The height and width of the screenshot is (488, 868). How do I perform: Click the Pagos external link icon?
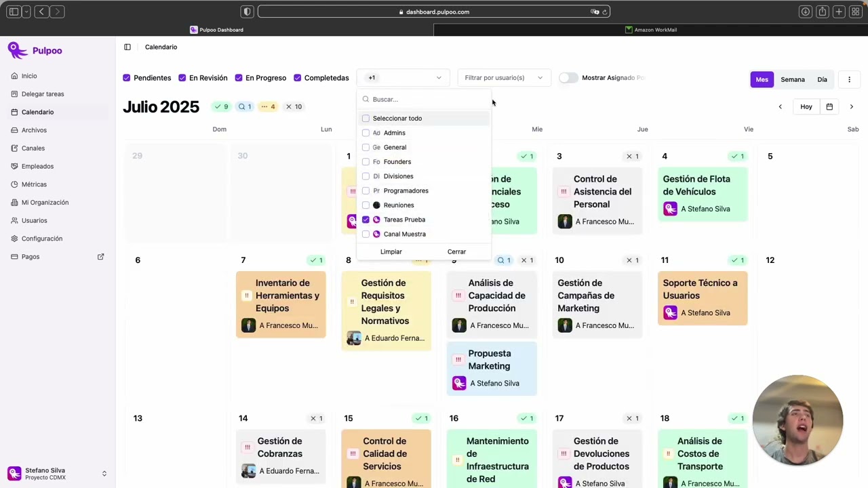point(101,257)
